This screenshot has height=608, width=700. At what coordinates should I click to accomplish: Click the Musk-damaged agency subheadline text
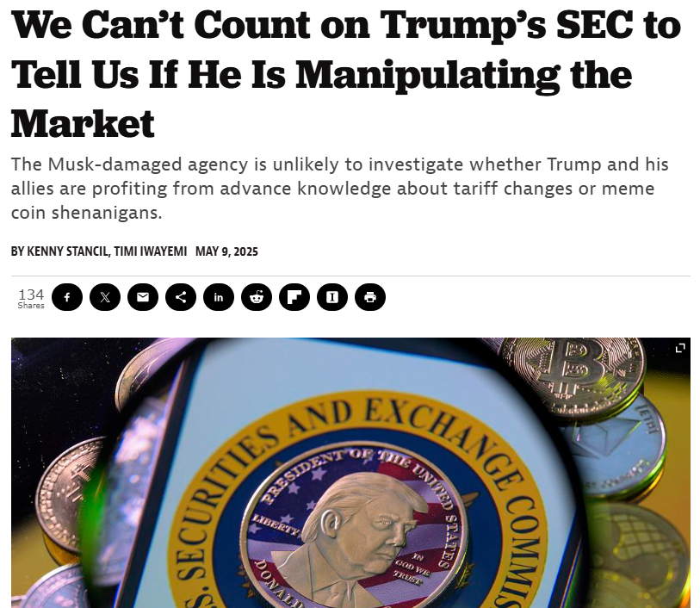[x=339, y=189]
